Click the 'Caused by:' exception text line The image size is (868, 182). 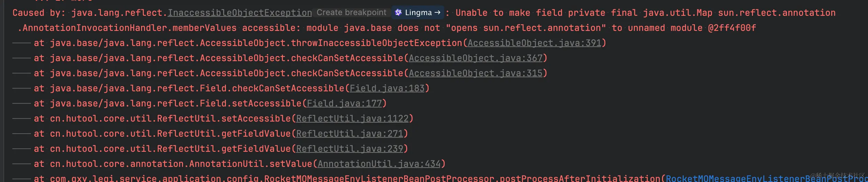click(424, 13)
